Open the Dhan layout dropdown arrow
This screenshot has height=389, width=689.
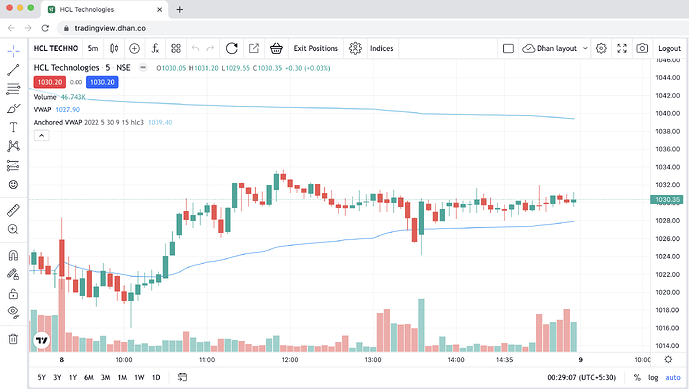pyautogui.click(x=585, y=48)
